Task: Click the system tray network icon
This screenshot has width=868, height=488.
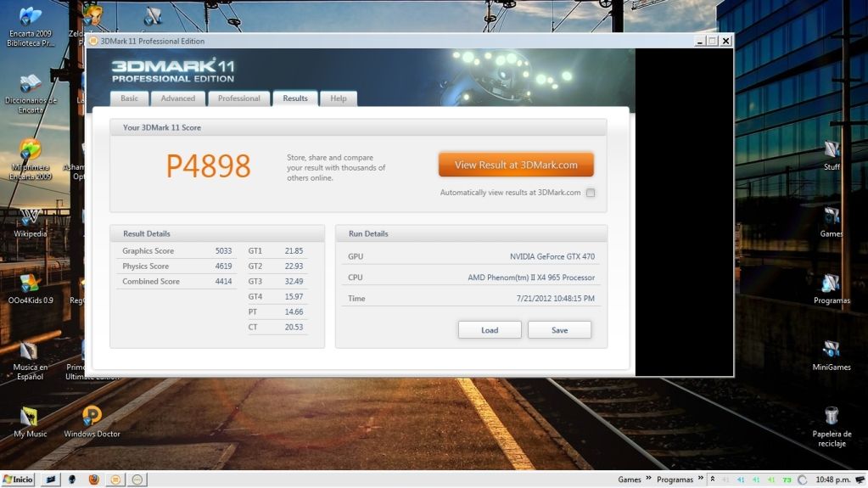Action: coord(860,480)
